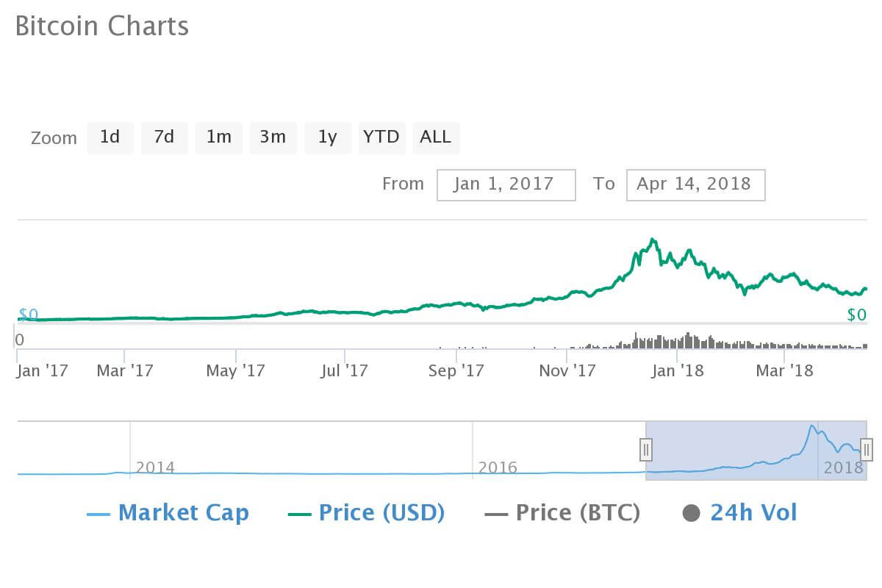Click the right navigator range handle
This screenshot has height=588, width=882.
(x=867, y=448)
